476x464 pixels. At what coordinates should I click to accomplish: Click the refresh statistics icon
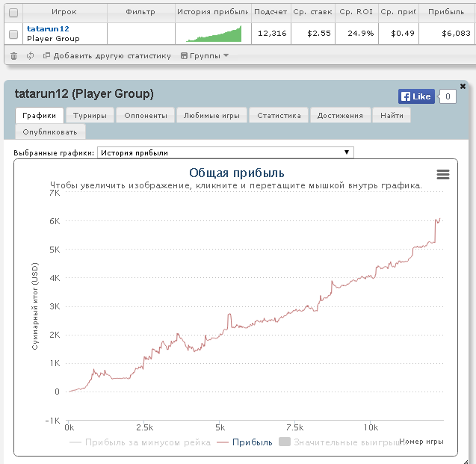[x=30, y=56]
